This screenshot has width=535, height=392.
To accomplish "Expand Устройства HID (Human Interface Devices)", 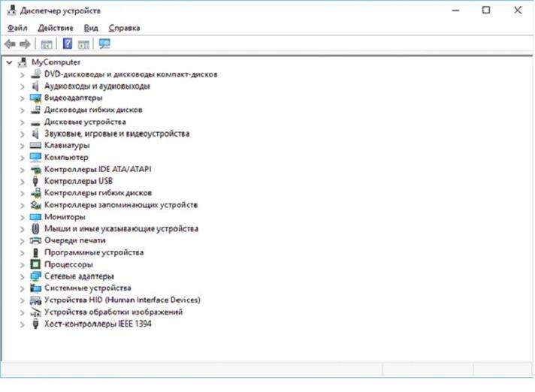I will click(23, 300).
